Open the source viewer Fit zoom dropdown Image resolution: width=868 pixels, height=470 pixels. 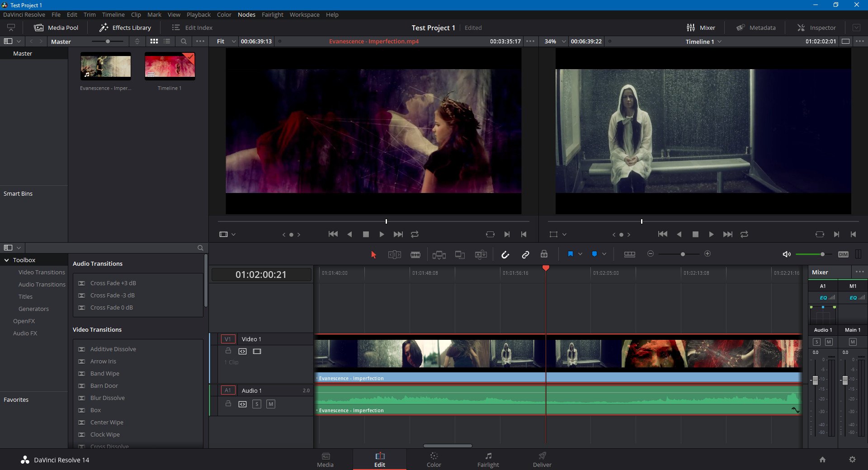tap(226, 42)
